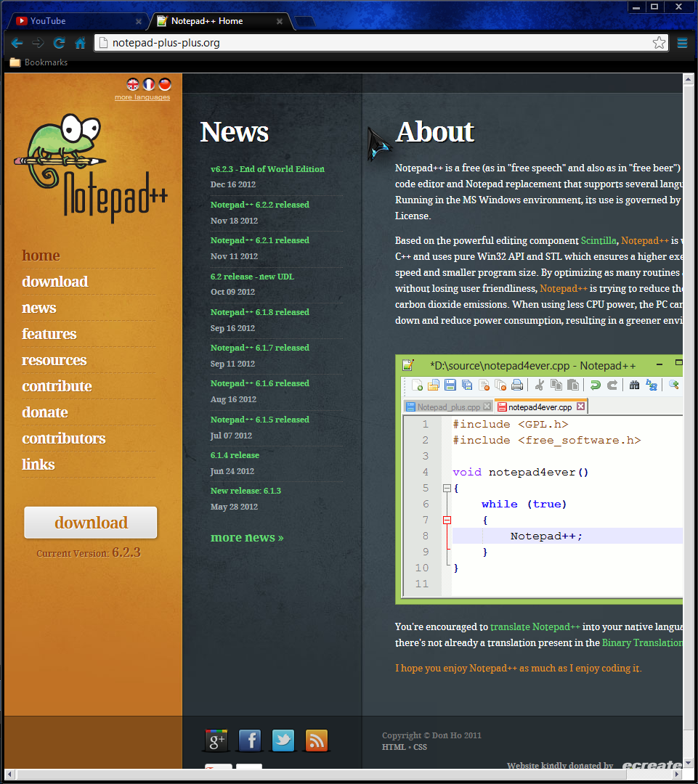Viewport: 698px width, 784px height.
Task: Select the Notepad_plus.cpp editor tab
Action: coord(448,407)
